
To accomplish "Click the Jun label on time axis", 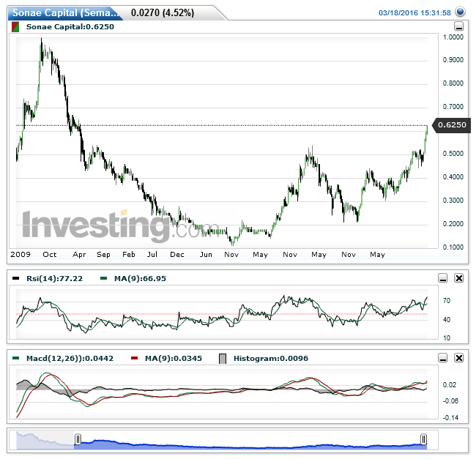I will click(x=206, y=254).
